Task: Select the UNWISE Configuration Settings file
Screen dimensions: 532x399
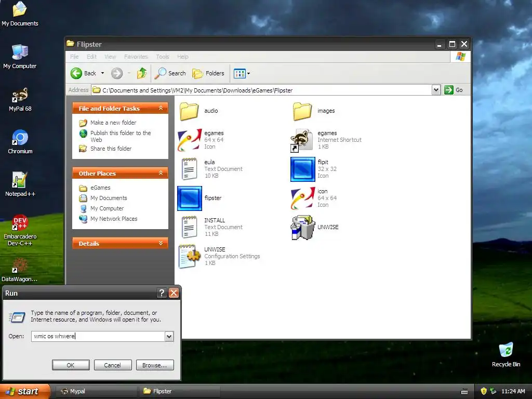Action: (x=219, y=256)
